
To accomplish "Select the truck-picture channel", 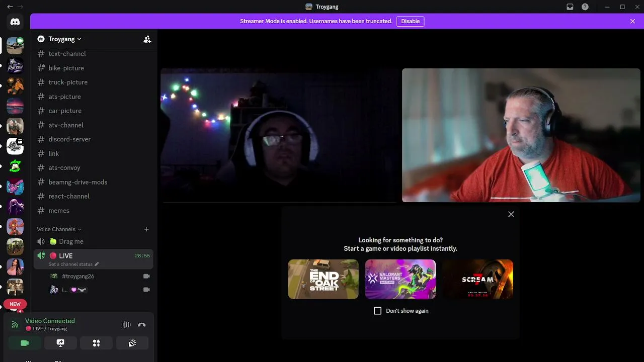I will point(94,82).
